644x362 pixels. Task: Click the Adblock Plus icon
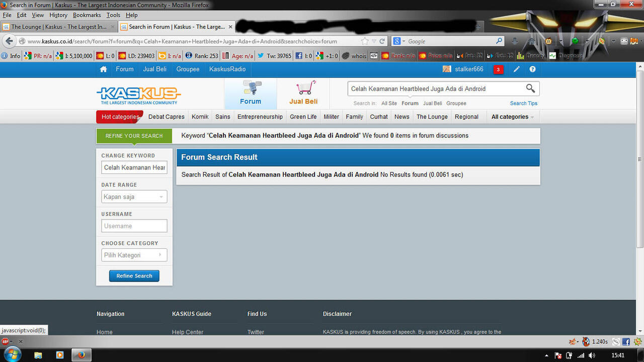tap(6, 341)
